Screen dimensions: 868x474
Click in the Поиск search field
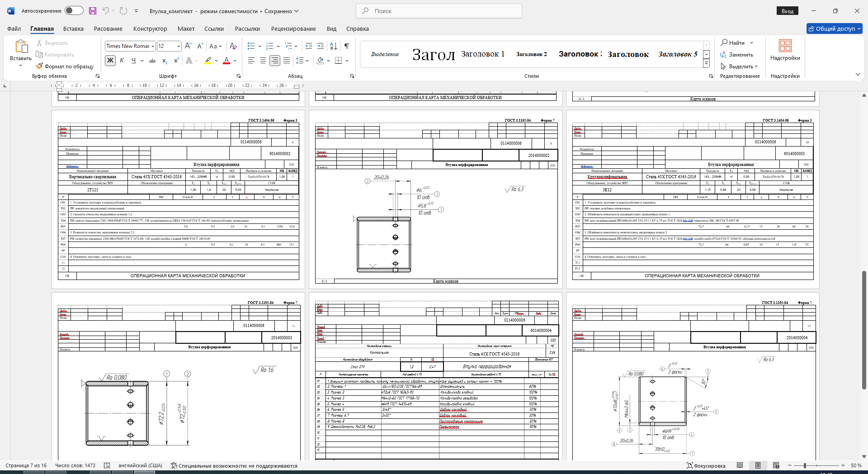[439, 11]
